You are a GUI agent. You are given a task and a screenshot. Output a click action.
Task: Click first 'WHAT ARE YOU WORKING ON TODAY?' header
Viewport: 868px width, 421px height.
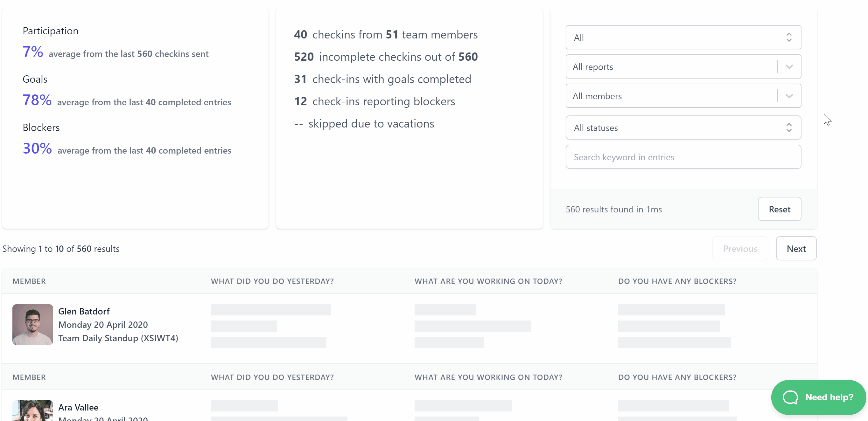coord(488,281)
